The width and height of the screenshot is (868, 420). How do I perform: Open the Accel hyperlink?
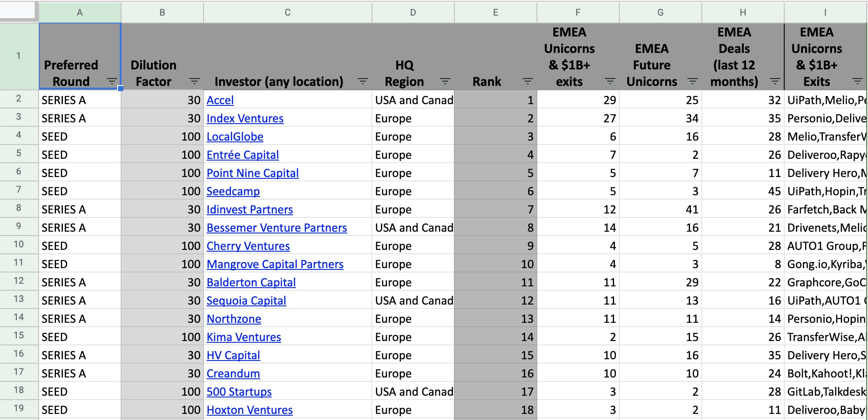(220, 100)
